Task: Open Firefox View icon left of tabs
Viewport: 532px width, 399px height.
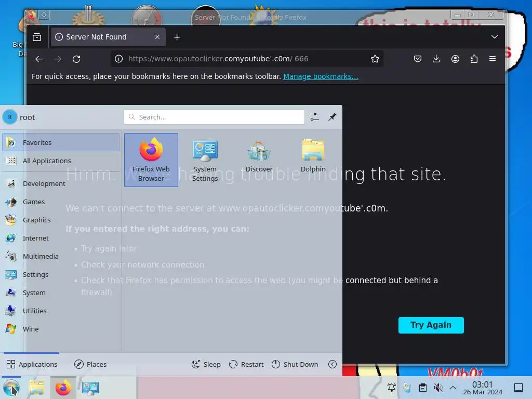Action: (37, 37)
